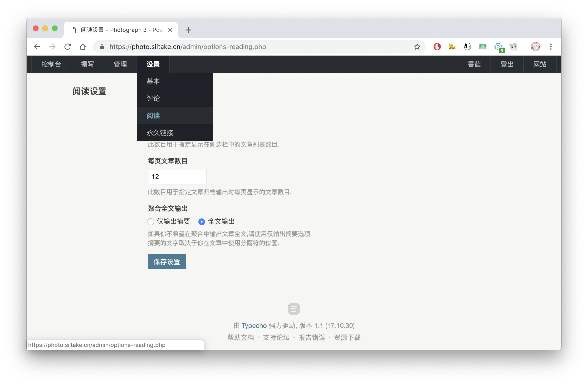Image resolution: width=588 pixels, height=385 pixels.
Task: Click the 每页文章数目 input field
Action: (x=177, y=176)
